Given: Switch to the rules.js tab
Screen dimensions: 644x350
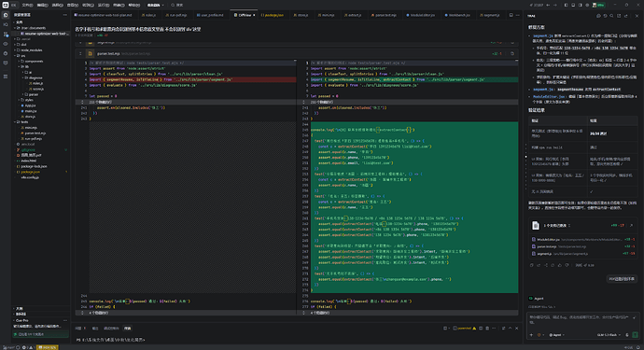Looking at the screenshot, I should click(x=148, y=15).
